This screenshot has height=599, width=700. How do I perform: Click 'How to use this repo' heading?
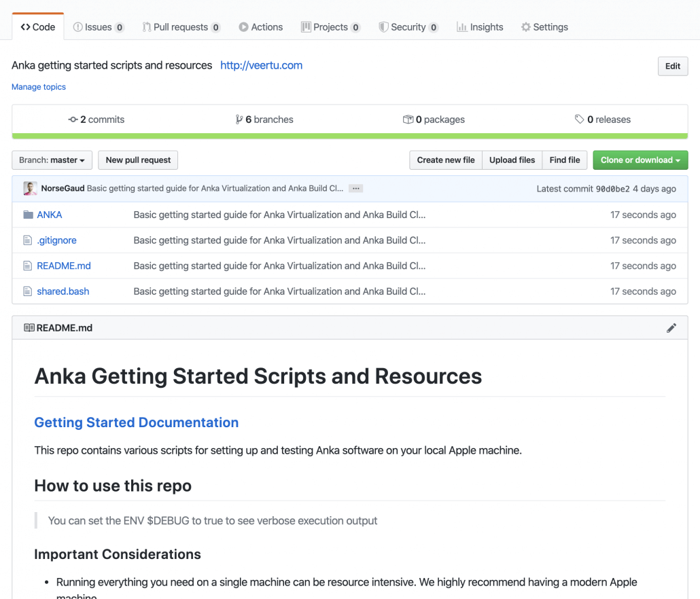click(113, 486)
